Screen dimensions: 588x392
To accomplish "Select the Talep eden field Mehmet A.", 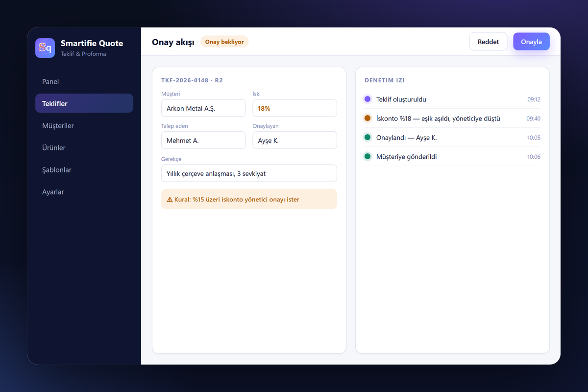I will [x=203, y=140].
